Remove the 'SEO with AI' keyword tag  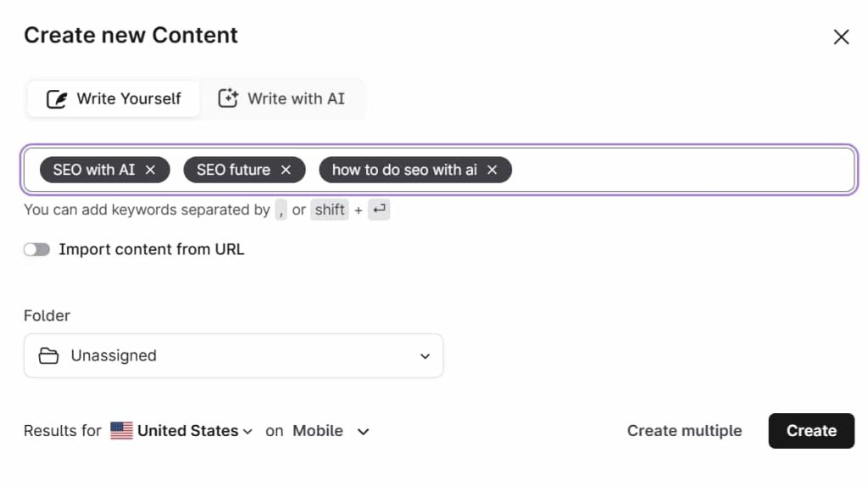pyautogui.click(x=151, y=170)
